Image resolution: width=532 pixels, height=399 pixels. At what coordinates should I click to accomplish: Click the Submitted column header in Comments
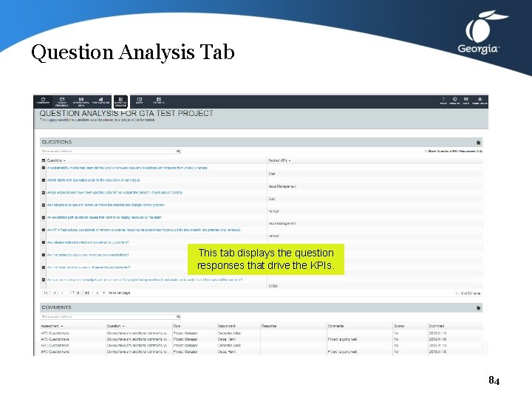[437, 326]
